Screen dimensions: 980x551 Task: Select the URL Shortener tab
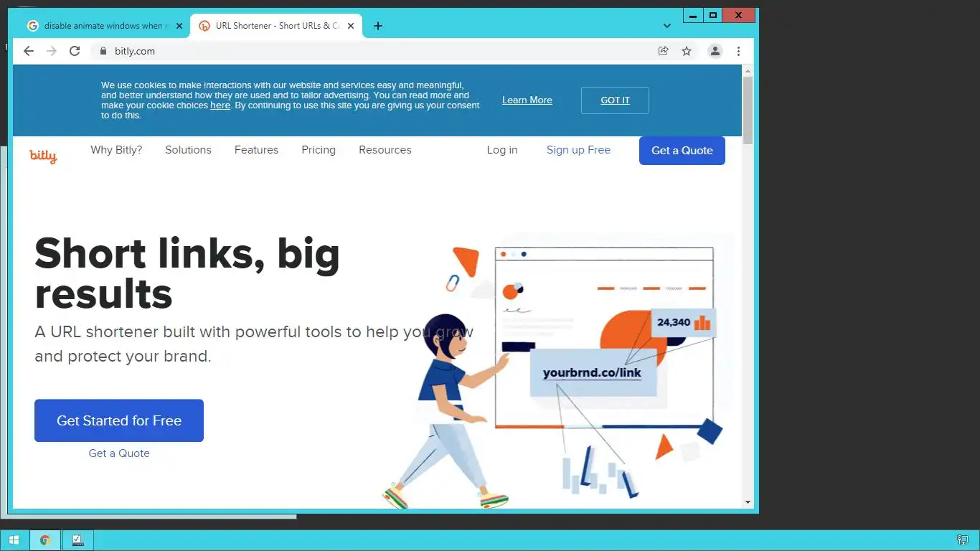pos(276,26)
